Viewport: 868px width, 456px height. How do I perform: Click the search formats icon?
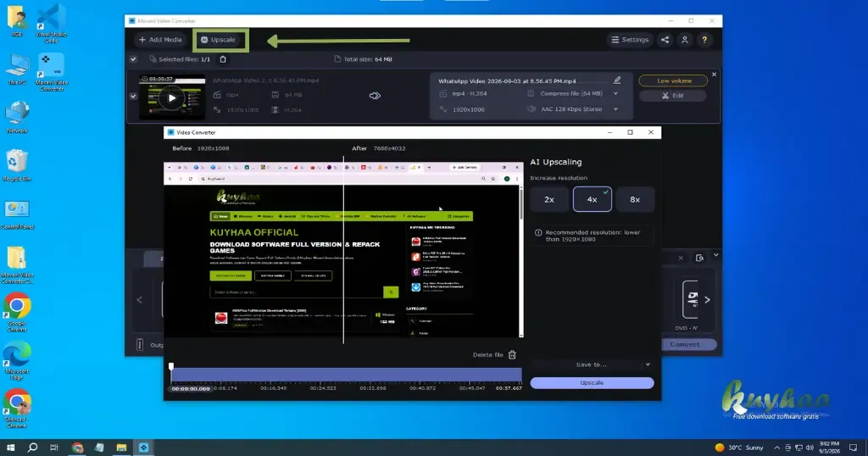699,258
